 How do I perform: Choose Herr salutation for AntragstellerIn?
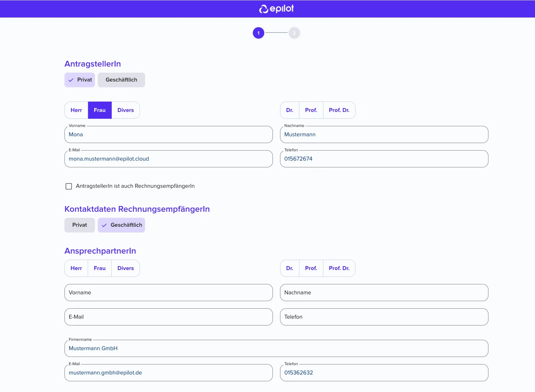[76, 110]
